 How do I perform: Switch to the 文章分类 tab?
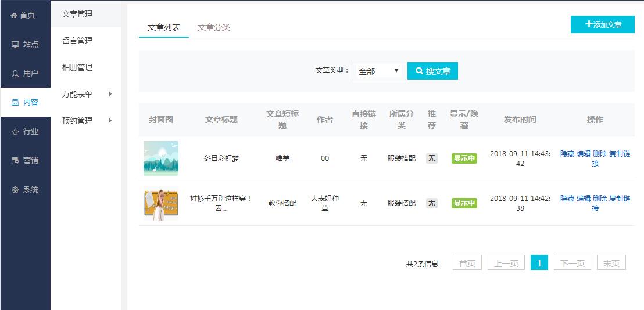click(213, 27)
